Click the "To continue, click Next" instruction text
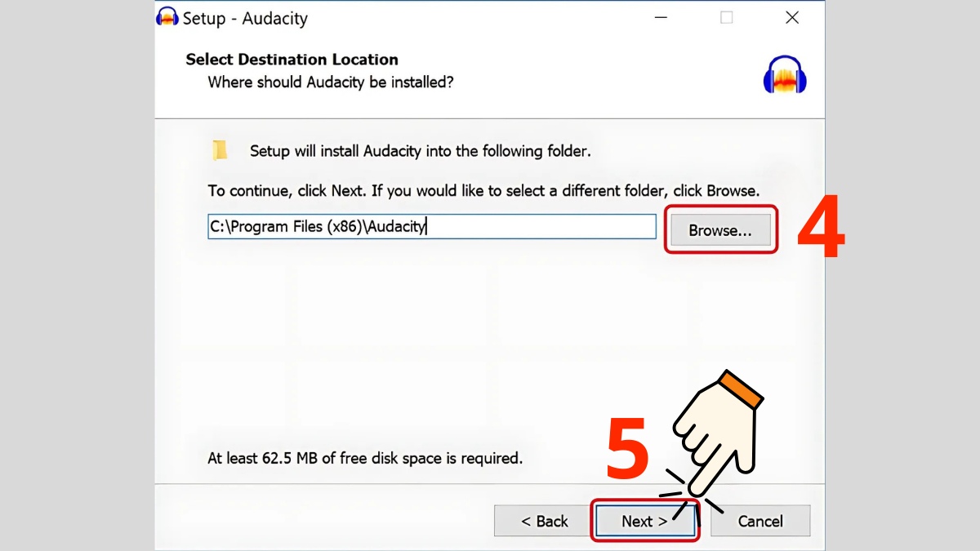 point(483,191)
